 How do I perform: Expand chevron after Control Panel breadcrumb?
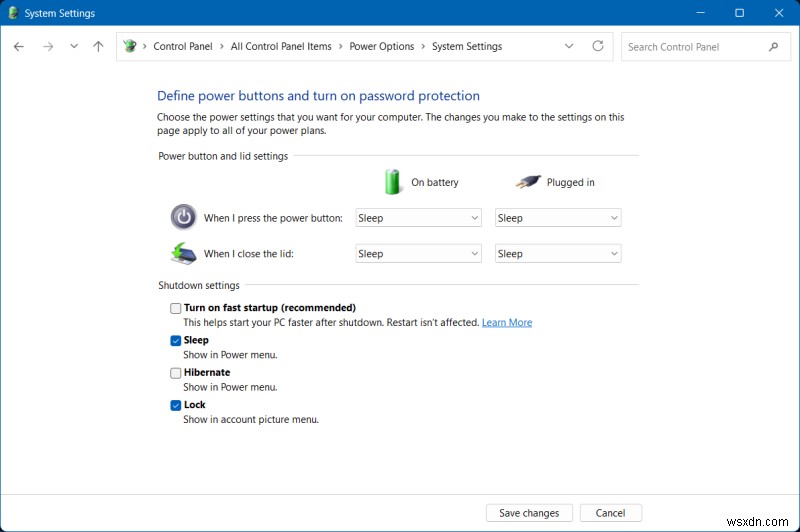(222, 46)
